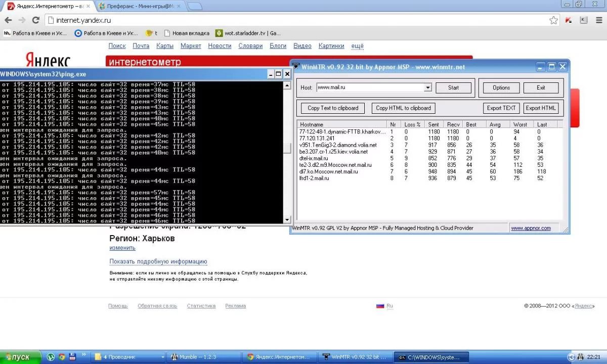Open the Новости link in Yandex menu
The width and height of the screenshot is (607, 364).
[x=220, y=46]
